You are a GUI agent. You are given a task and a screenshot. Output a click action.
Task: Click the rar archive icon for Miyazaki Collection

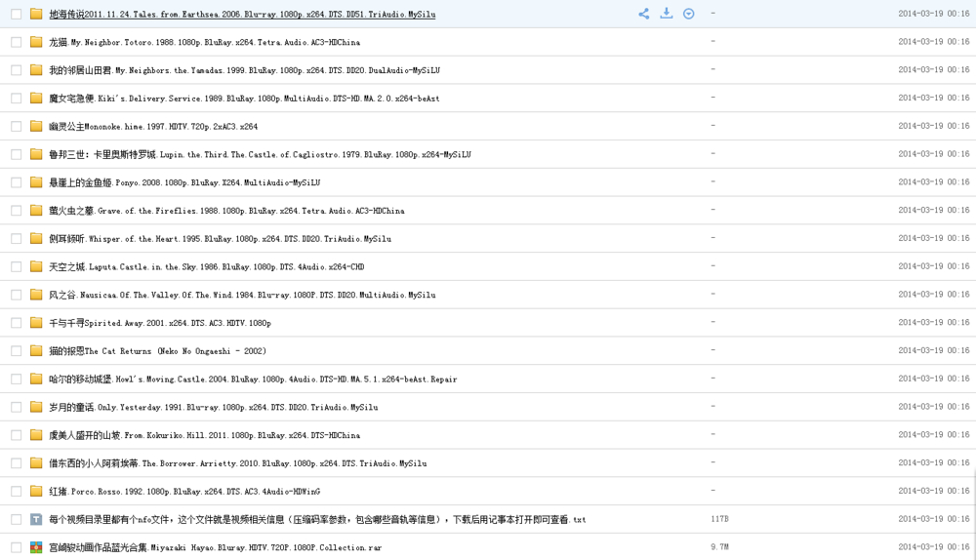pyautogui.click(x=36, y=547)
